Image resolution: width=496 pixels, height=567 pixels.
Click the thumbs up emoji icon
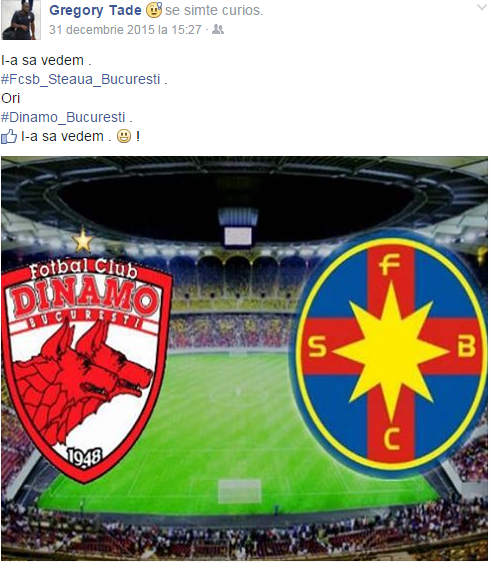pos(9,137)
